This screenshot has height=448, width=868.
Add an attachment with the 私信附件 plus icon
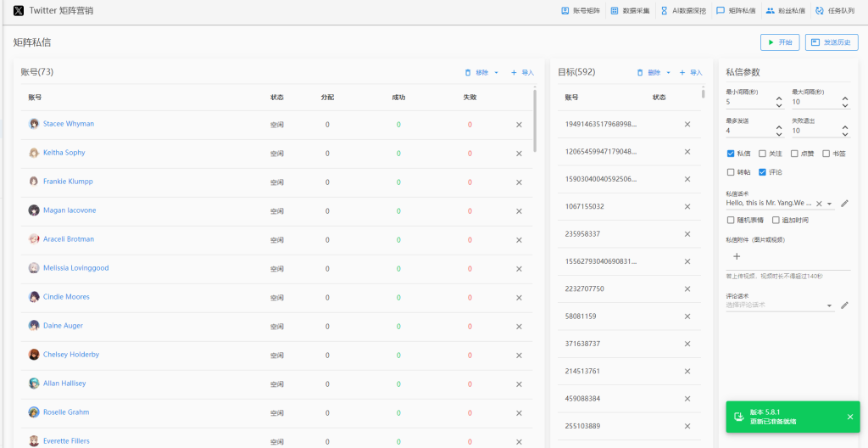point(736,256)
